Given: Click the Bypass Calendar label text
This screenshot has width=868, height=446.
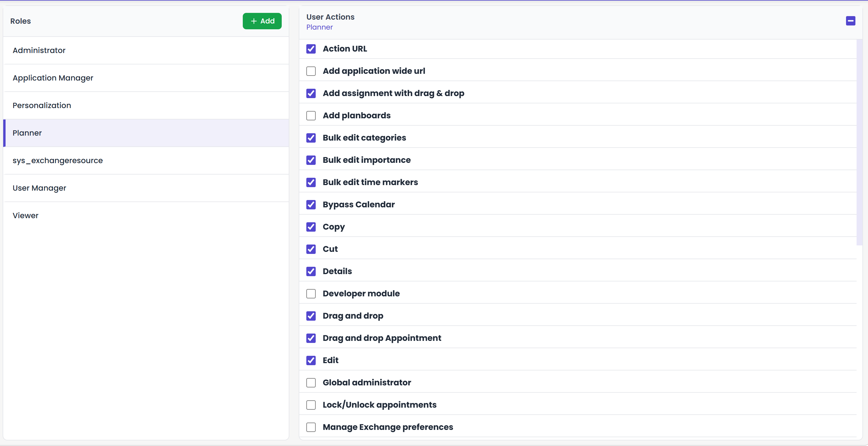Looking at the screenshot, I should [x=358, y=204].
